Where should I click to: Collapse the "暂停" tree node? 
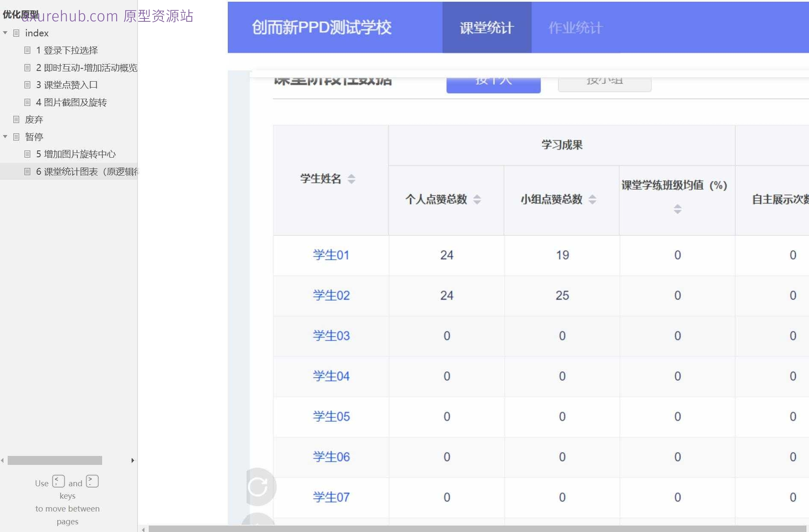pos(5,136)
